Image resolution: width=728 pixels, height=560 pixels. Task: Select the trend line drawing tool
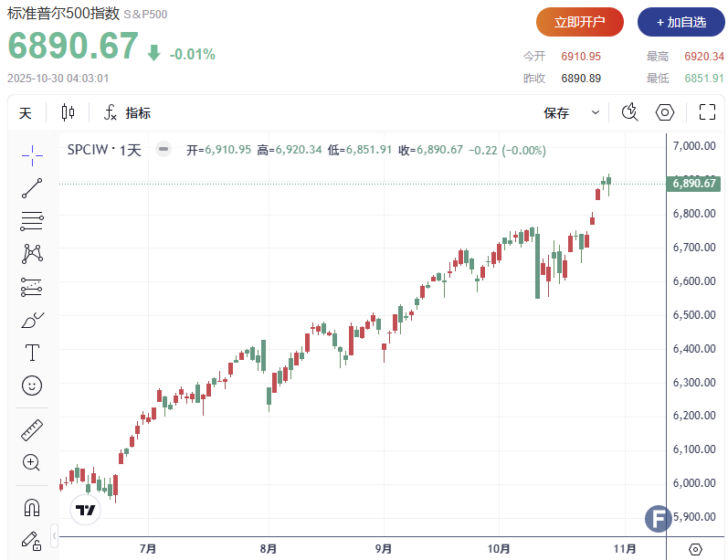pos(32,188)
